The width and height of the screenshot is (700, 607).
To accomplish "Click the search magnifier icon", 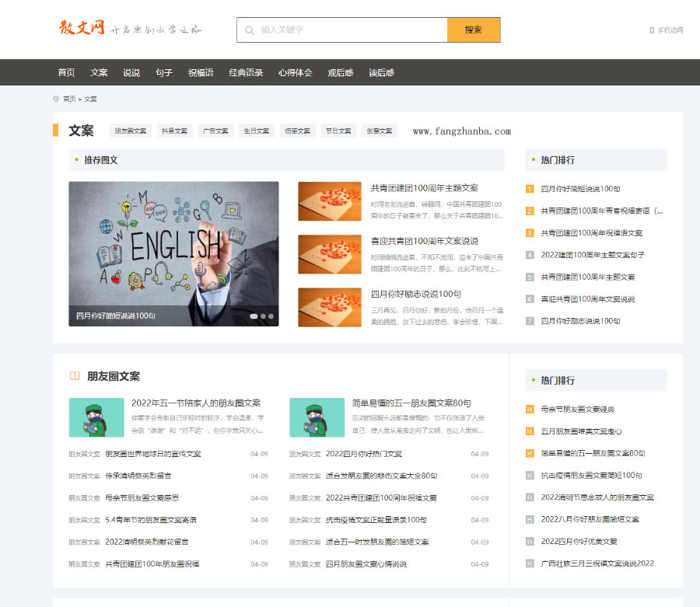I will coord(250,30).
